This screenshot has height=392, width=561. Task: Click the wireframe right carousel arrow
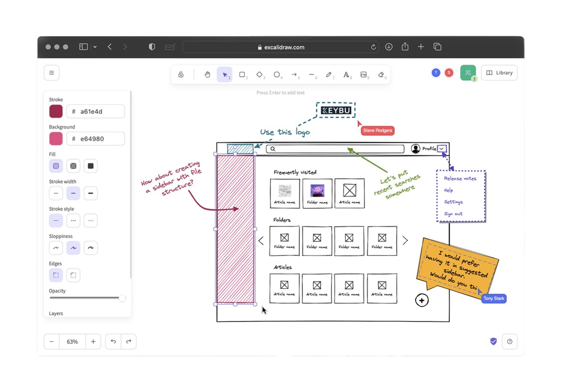coord(405,240)
